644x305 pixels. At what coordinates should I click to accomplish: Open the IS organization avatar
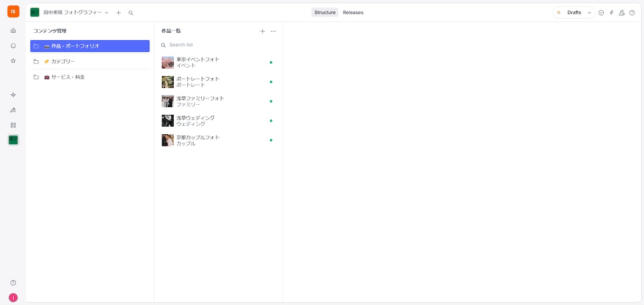(x=13, y=12)
